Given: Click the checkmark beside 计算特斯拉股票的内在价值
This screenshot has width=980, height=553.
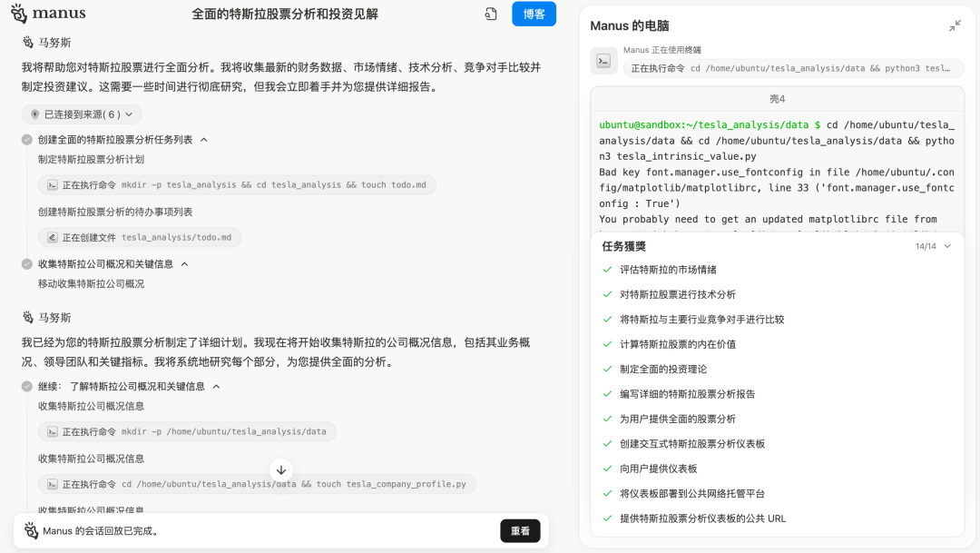Looking at the screenshot, I should coord(607,344).
